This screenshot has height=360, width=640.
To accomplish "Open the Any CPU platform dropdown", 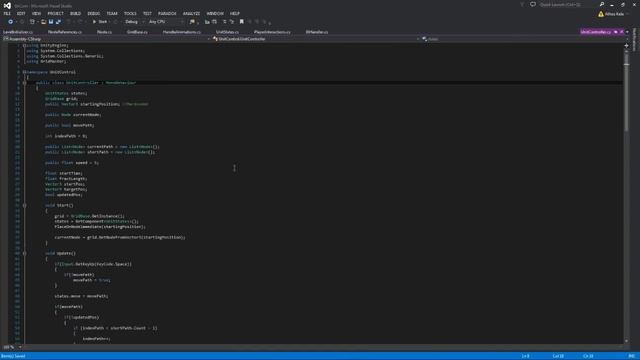I will coord(166,22).
